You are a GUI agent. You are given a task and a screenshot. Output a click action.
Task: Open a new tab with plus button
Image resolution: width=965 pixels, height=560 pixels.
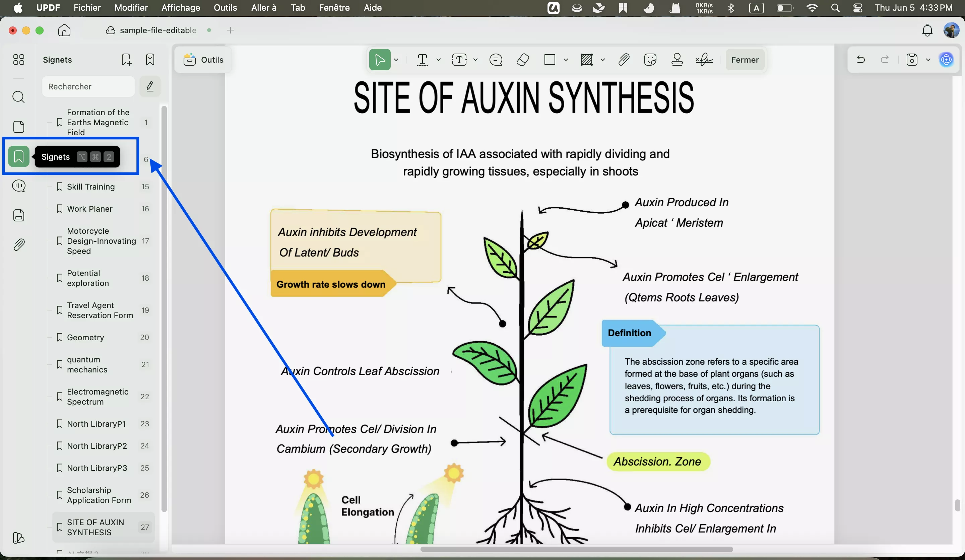tap(230, 30)
